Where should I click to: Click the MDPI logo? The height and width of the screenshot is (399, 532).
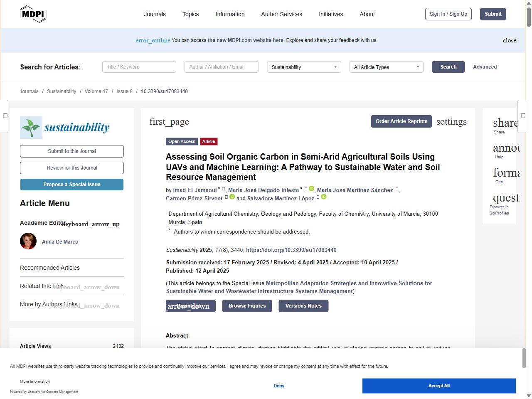[x=33, y=14]
